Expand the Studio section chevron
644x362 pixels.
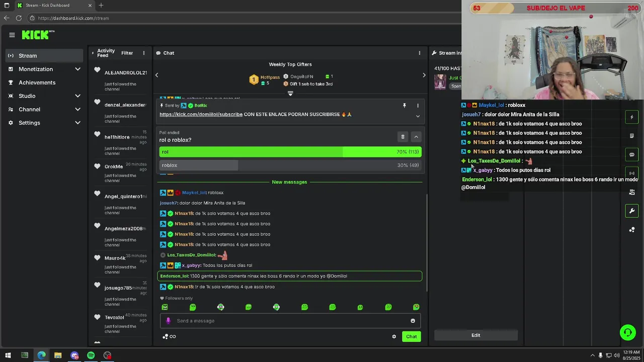[x=77, y=96]
